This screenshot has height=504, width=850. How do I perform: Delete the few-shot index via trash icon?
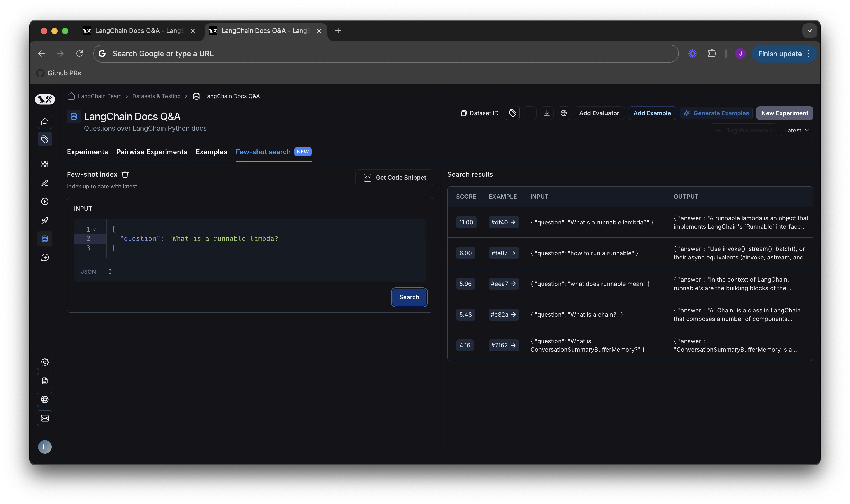(x=125, y=174)
